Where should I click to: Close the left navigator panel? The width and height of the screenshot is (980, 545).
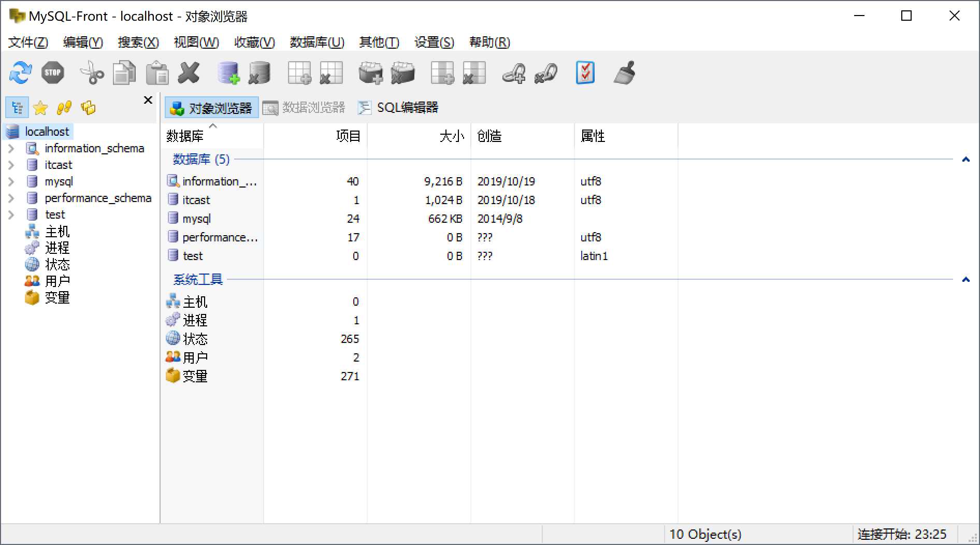(148, 100)
